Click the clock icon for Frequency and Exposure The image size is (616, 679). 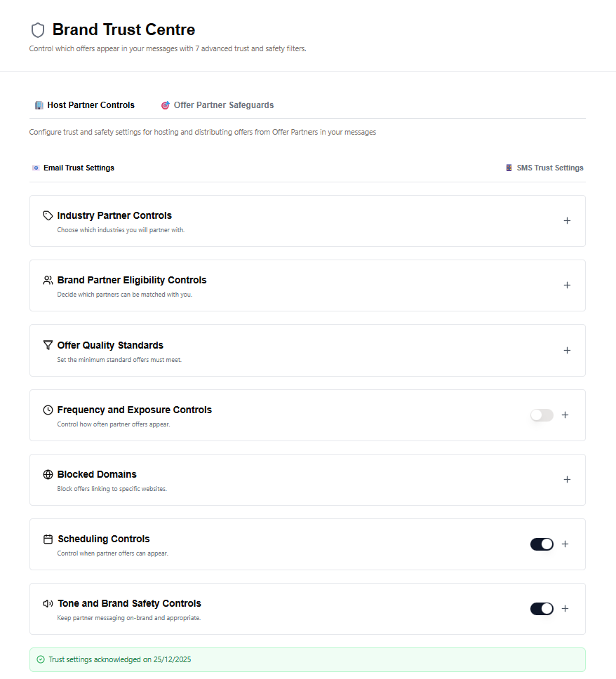click(48, 410)
